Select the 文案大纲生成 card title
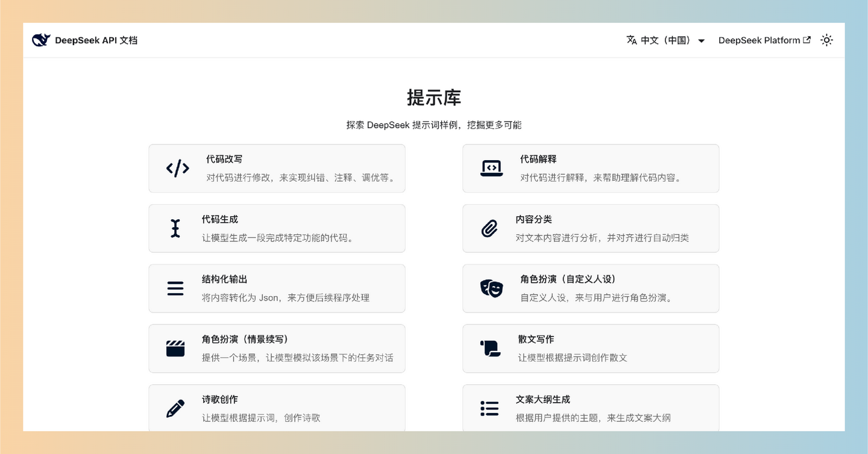 543,399
